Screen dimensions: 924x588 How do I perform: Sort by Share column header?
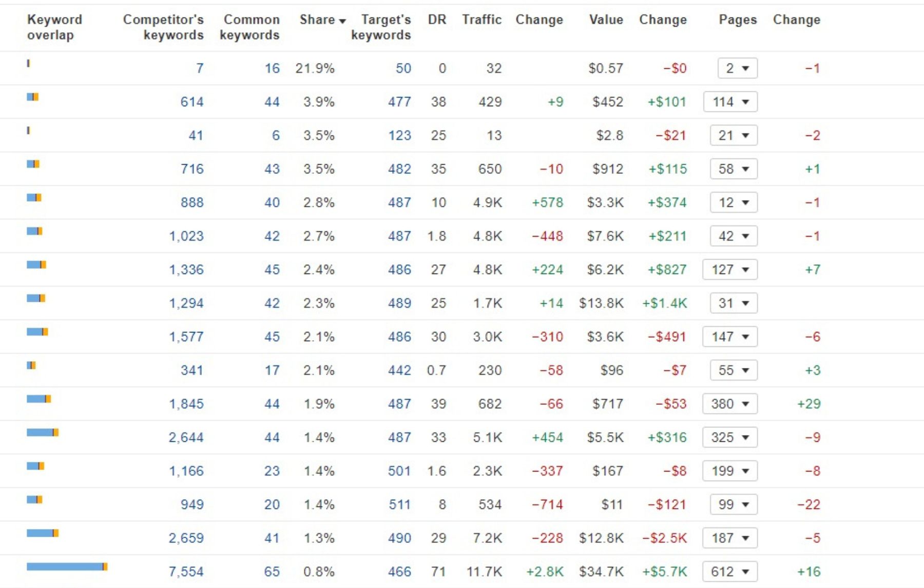pos(322,20)
